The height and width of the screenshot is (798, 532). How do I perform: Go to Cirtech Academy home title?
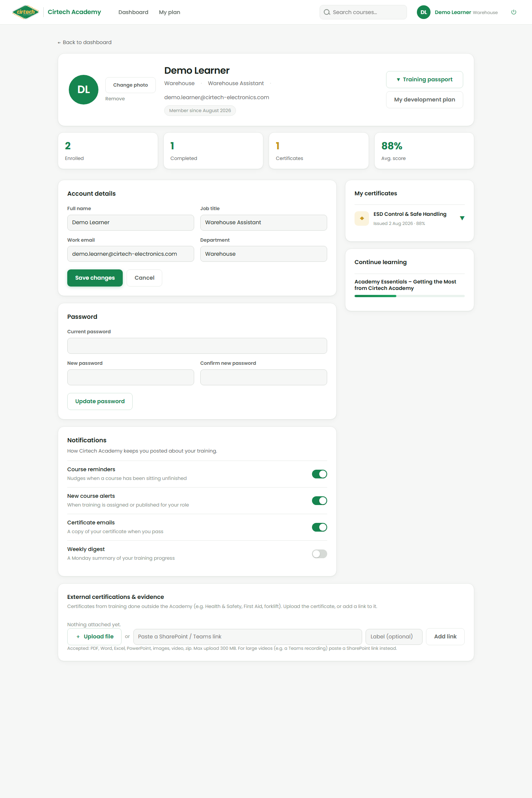point(74,12)
